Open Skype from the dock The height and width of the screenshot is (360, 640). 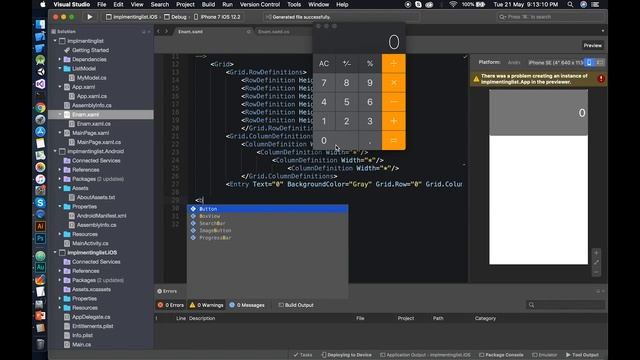[40, 202]
